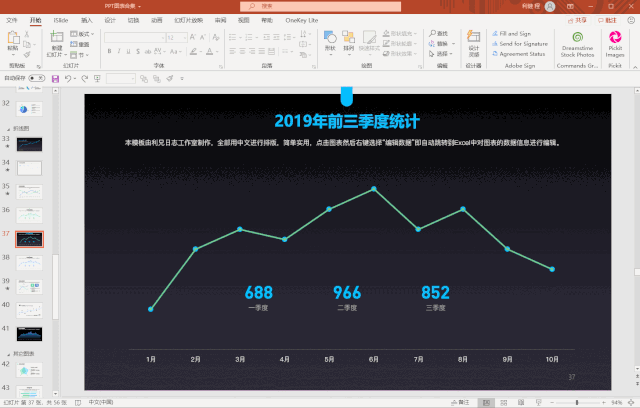Click Undo arrow in quick access toolbar
Viewport: 640px width, 408px height.
(x=68, y=79)
